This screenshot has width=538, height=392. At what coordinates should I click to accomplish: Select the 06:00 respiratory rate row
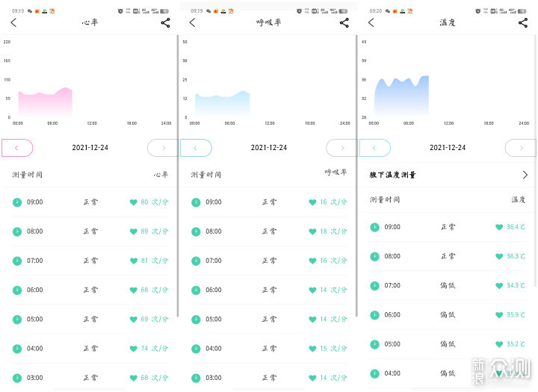pyautogui.click(x=269, y=290)
